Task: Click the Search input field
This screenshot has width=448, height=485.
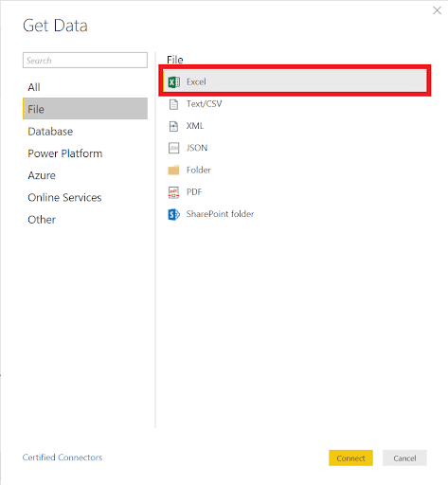Action: [85, 60]
